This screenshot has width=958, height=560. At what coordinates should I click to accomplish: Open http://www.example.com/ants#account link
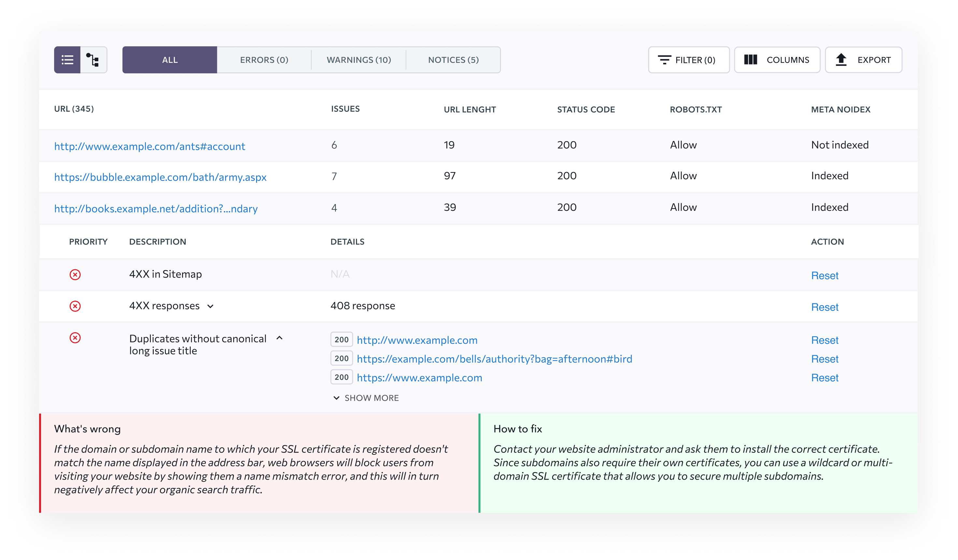tap(150, 146)
